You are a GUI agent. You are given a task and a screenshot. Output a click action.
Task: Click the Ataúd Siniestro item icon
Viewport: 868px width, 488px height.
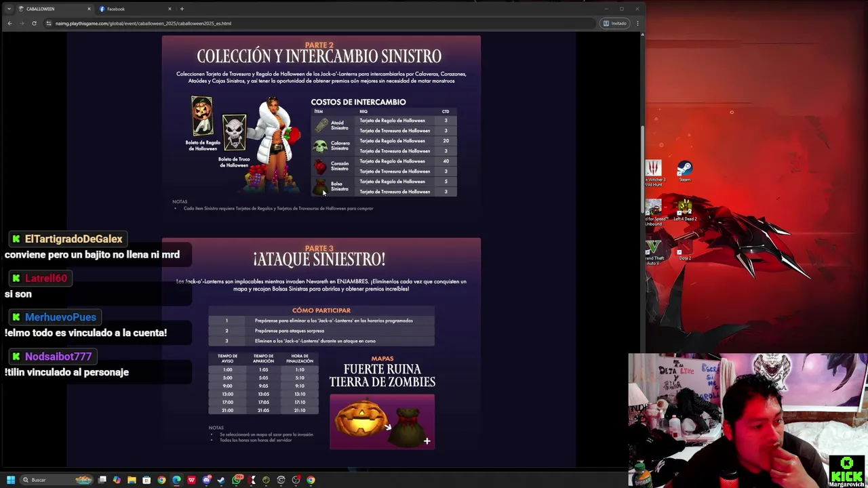click(x=320, y=125)
